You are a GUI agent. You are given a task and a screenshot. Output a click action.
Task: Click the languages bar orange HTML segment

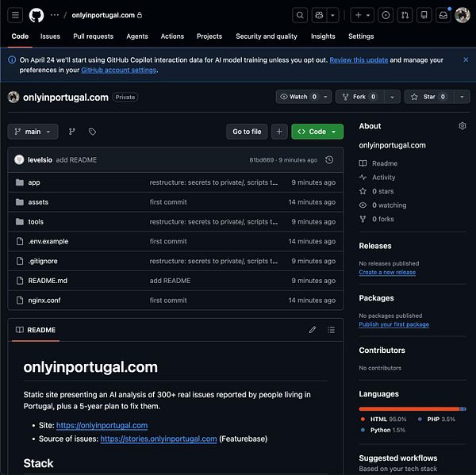click(x=409, y=409)
